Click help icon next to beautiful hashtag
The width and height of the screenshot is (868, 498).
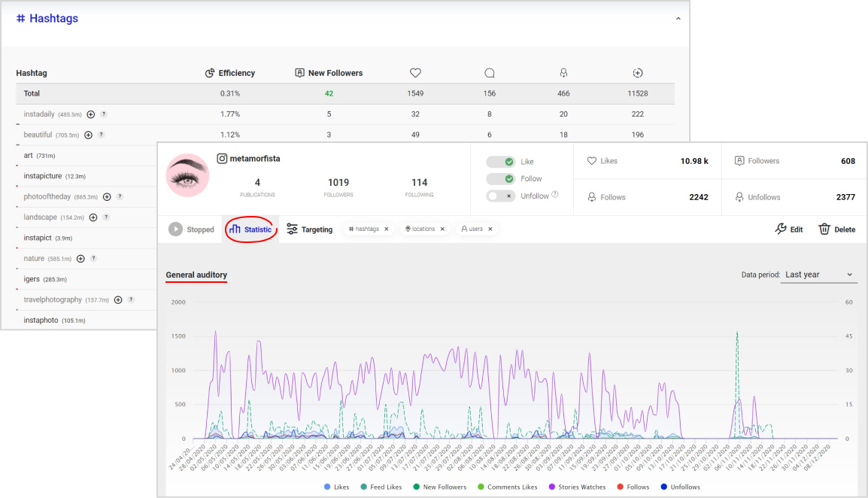(101, 135)
